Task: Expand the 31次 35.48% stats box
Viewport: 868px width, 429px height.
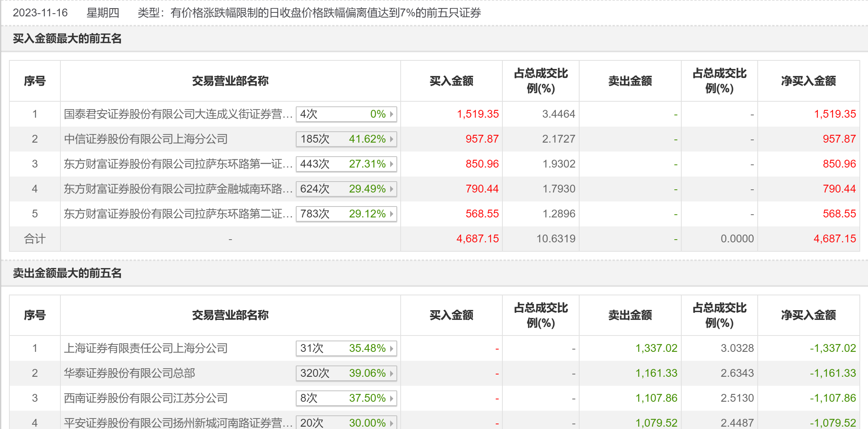Action: 346,348
